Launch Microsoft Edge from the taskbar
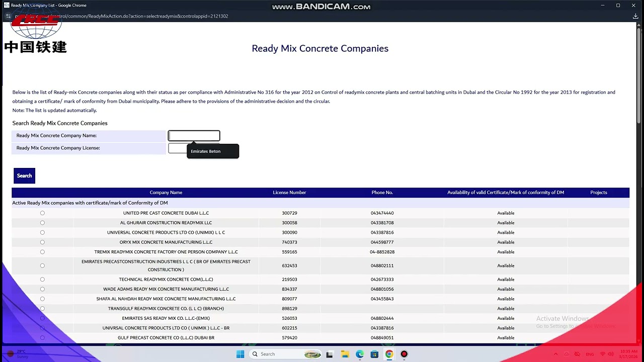 click(x=360, y=354)
